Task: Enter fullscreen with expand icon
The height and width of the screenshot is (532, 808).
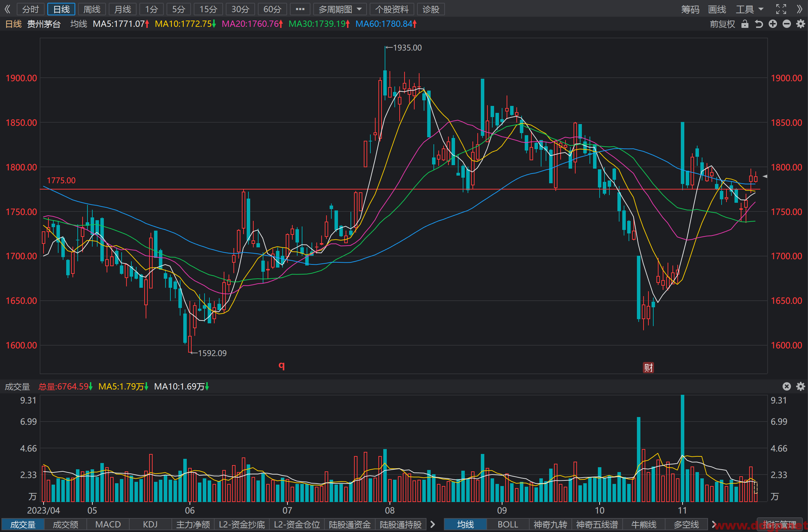Action: click(781, 9)
